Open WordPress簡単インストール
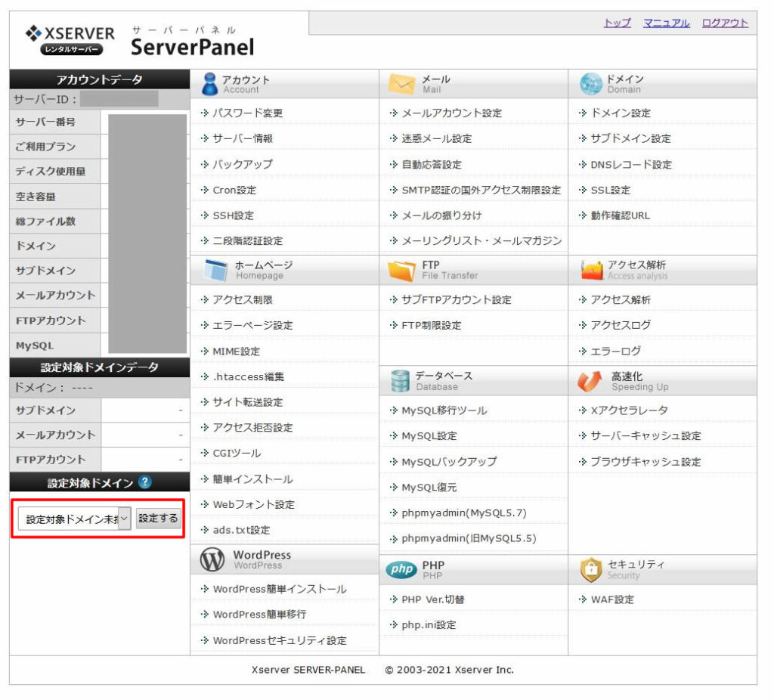The height and width of the screenshot is (700, 774). [x=280, y=590]
